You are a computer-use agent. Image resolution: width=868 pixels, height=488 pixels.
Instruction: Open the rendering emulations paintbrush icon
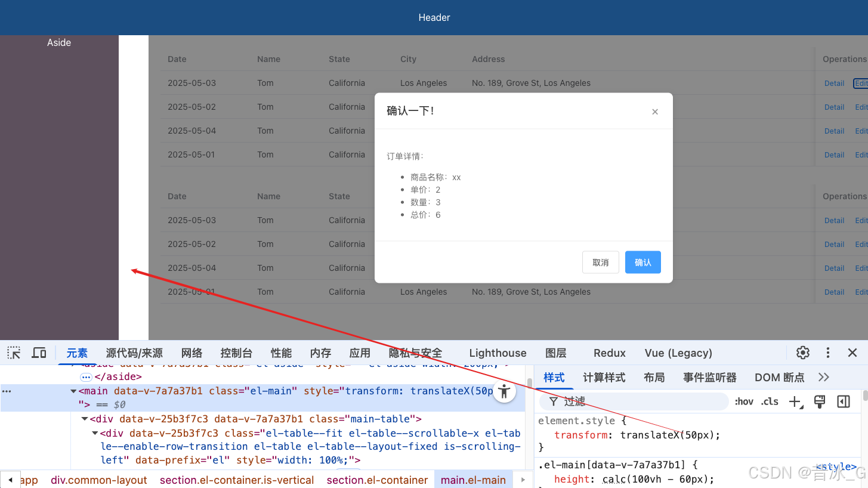tap(820, 401)
